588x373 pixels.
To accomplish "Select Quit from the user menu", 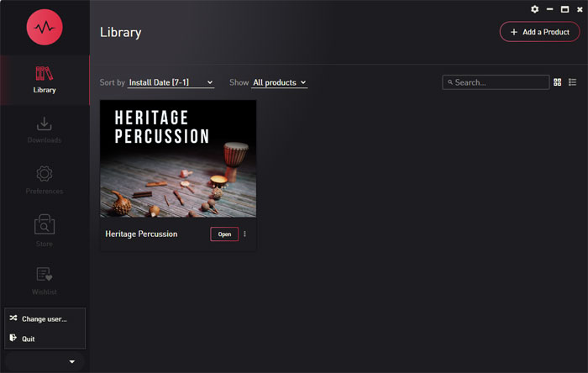I will tap(45, 339).
